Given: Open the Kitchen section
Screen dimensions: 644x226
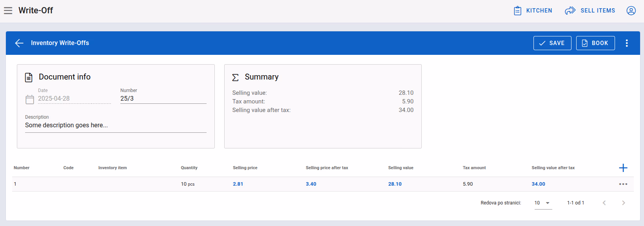Looking at the screenshot, I should click(x=533, y=11).
